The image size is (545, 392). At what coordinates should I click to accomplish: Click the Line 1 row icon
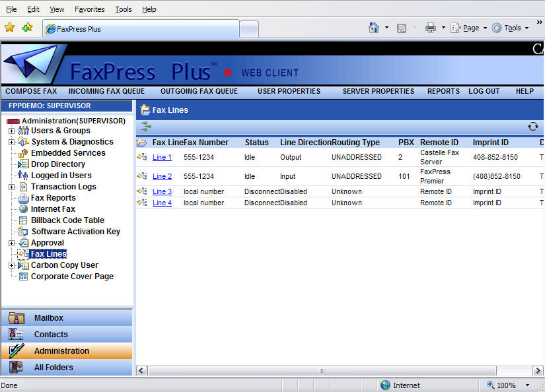tap(142, 157)
